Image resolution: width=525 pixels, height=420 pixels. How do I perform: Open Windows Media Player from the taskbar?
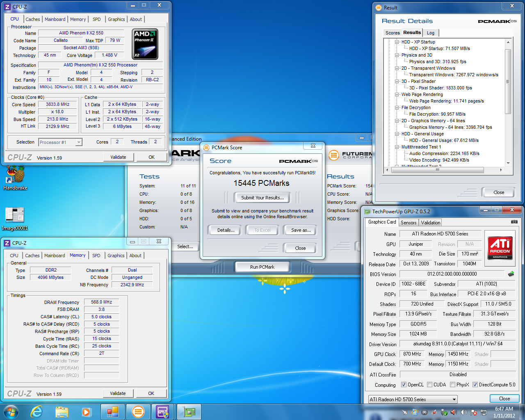point(86,412)
